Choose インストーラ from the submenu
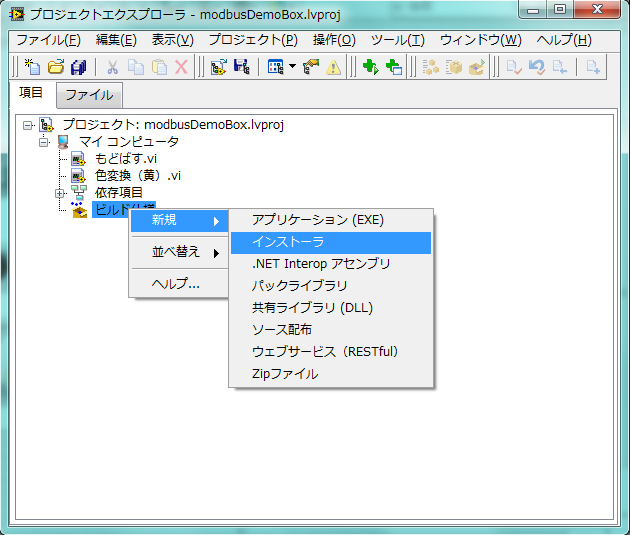This screenshot has height=535, width=630. (331, 242)
